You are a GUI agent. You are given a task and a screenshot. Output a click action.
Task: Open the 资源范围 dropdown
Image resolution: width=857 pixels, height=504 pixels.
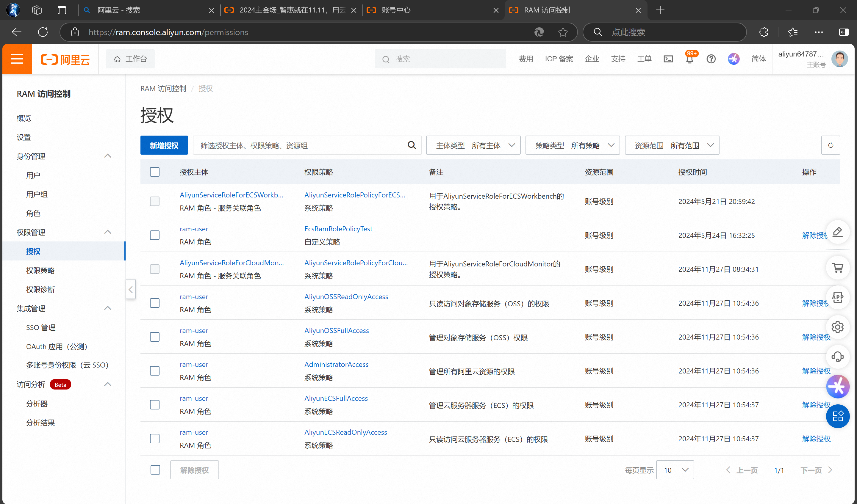pyautogui.click(x=672, y=145)
